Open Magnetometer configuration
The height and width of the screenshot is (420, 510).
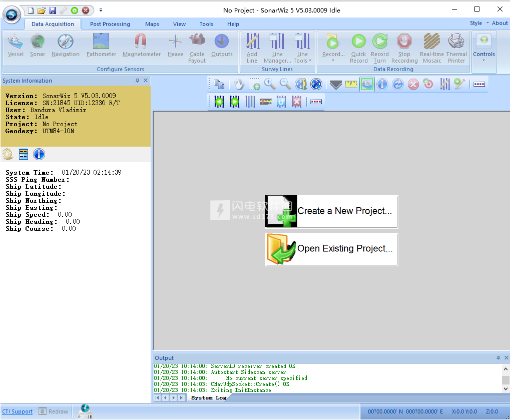point(142,46)
